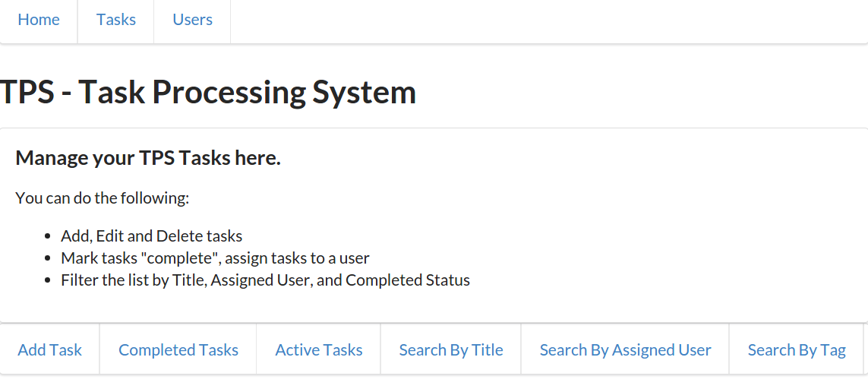The height and width of the screenshot is (392, 868).
Task: View Active Tasks
Action: (319, 350)
